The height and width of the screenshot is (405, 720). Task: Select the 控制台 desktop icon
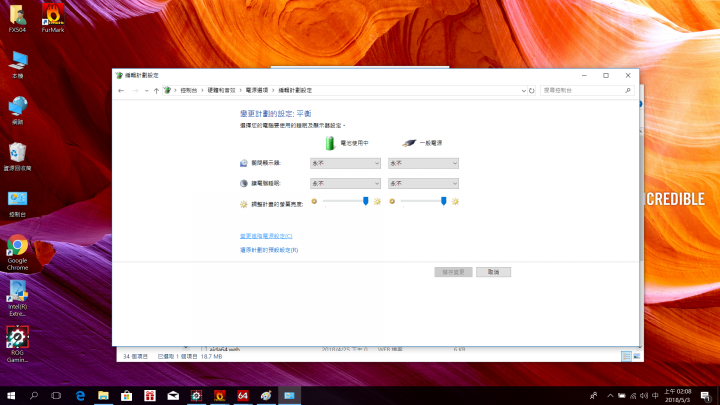click(x=17, y=204)
